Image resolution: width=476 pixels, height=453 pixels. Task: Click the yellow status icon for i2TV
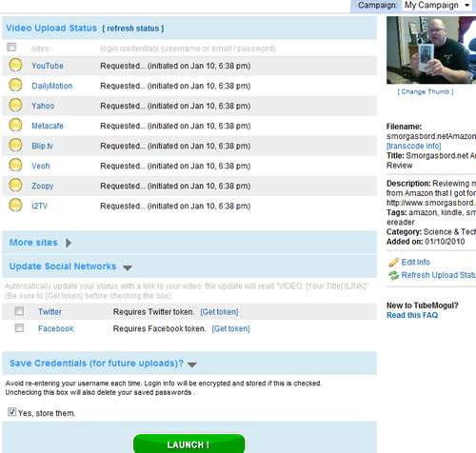[15, 205]
